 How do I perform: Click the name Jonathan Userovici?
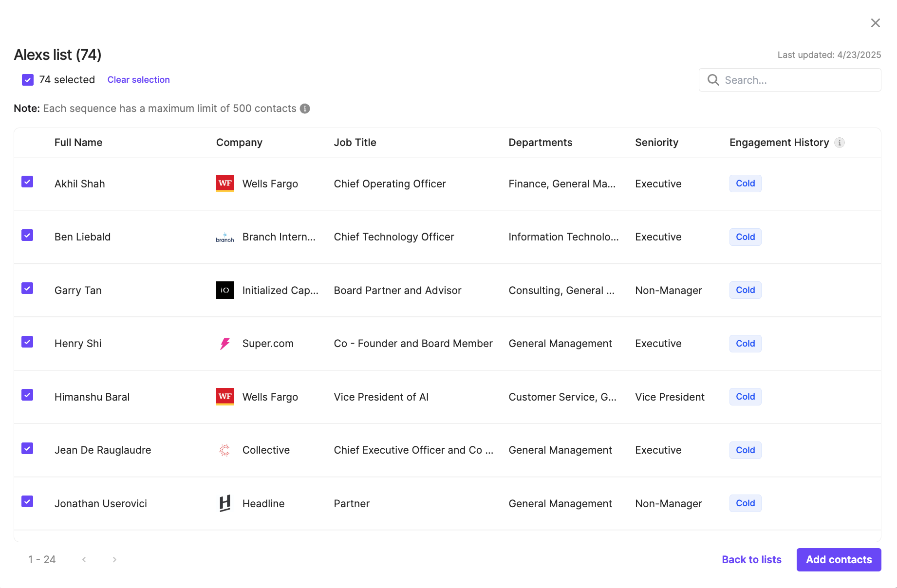click(x=101, y=504)
